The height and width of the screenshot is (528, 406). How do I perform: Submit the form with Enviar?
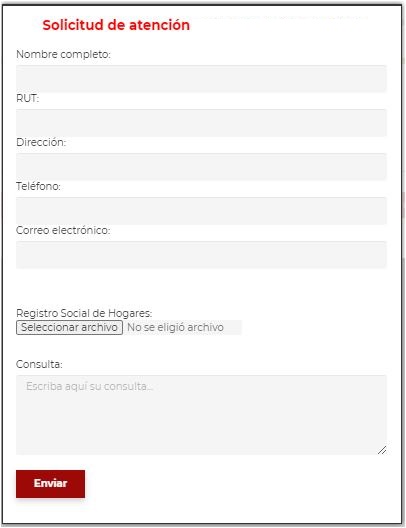[x=50, y=484]
